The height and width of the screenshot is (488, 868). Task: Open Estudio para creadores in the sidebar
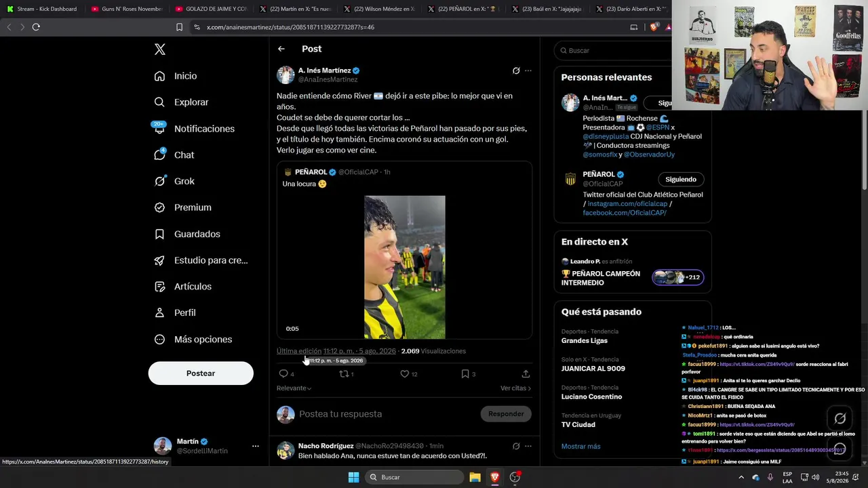click(201, 260)
